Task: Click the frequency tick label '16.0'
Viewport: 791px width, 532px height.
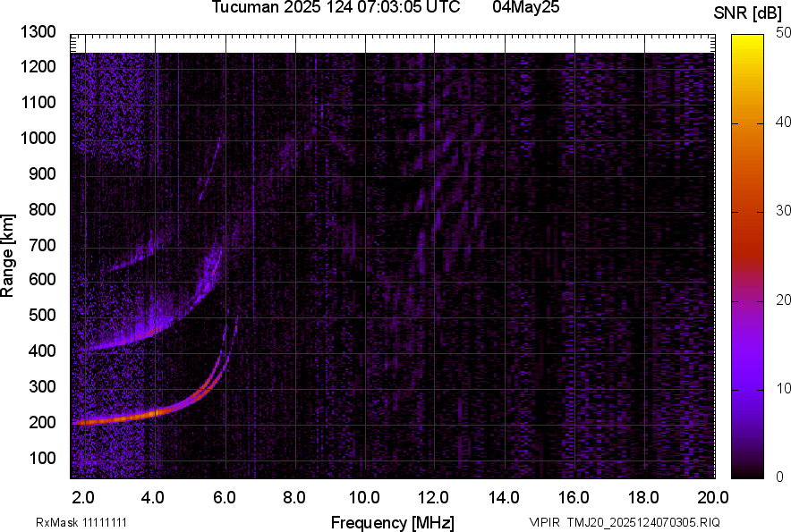Action: pos(574,498)
